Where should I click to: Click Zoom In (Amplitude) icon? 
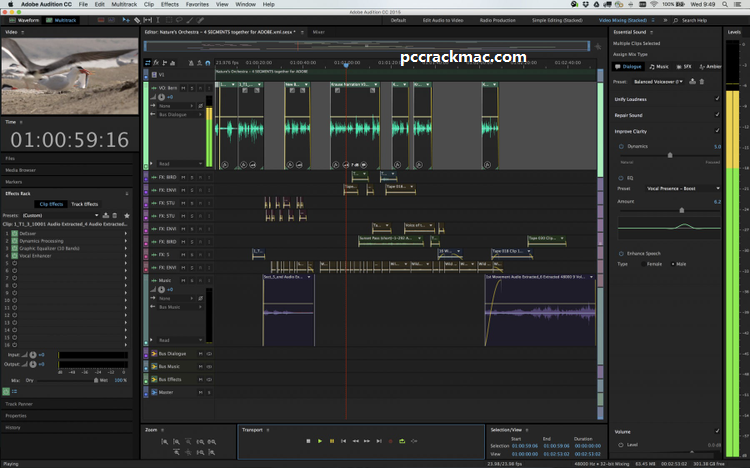(165, 442)
